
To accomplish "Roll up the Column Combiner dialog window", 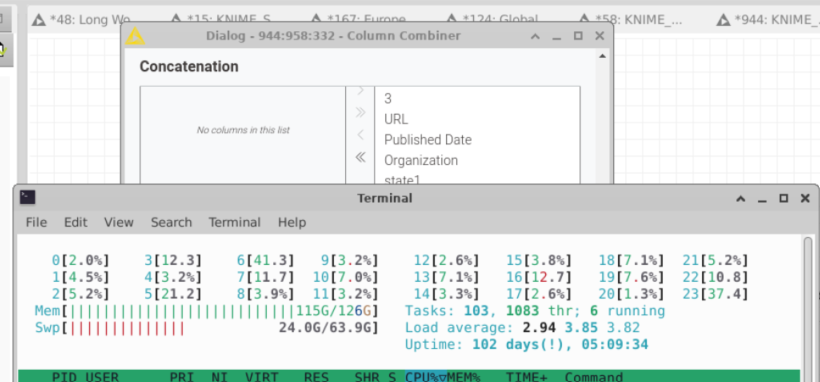I will coord(535,37).
